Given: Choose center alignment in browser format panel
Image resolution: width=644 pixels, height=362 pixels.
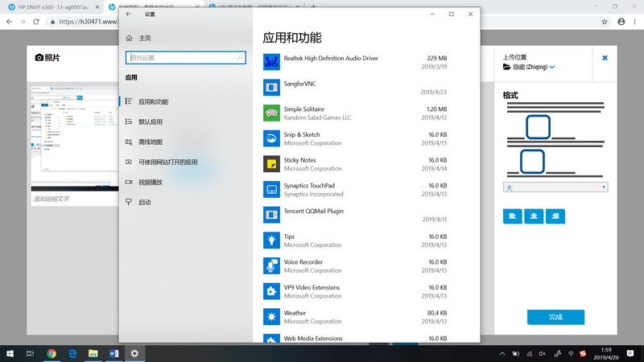Looking at the screenshot, I should coord(534,216).
